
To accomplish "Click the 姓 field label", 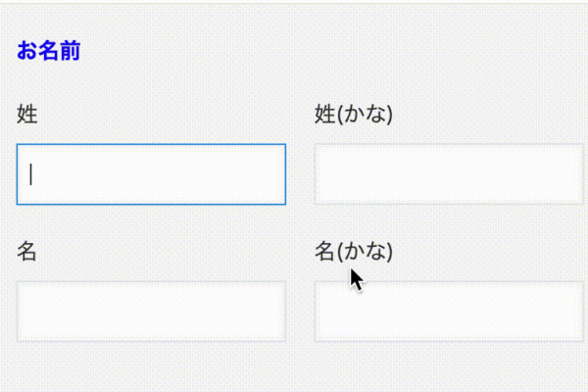I will [x=27, y=115].
